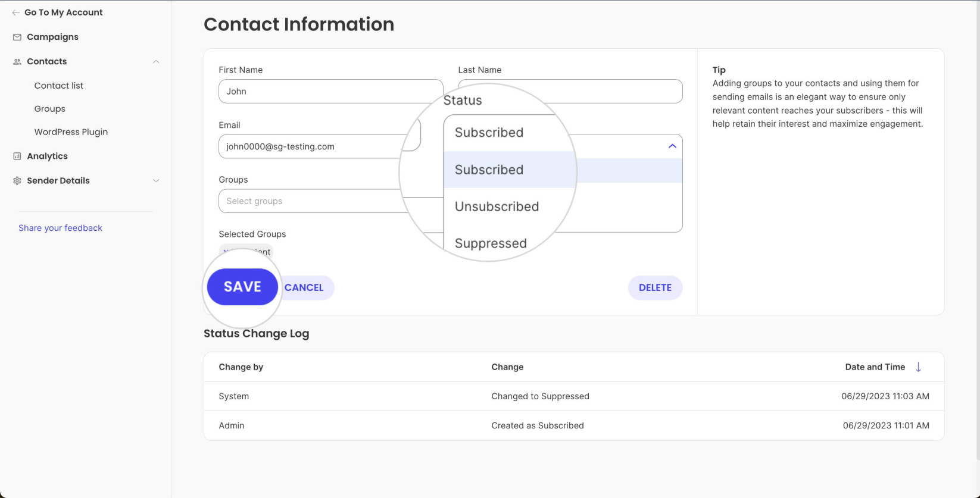Click the Contacts people icon
Viewport: 980px width, 498px height.
[x=17, y=62]
